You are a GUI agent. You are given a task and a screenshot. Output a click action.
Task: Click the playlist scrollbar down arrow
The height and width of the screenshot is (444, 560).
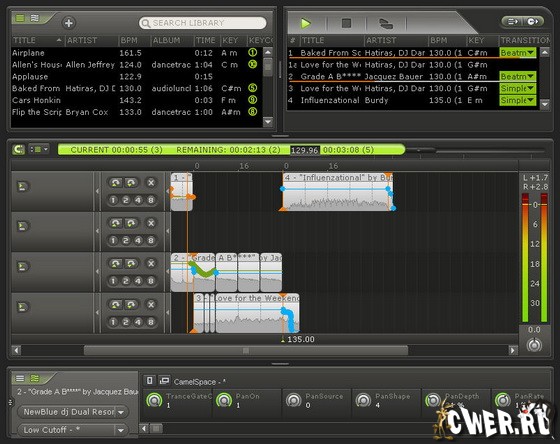pyautogui.click(x=544, y=104)
